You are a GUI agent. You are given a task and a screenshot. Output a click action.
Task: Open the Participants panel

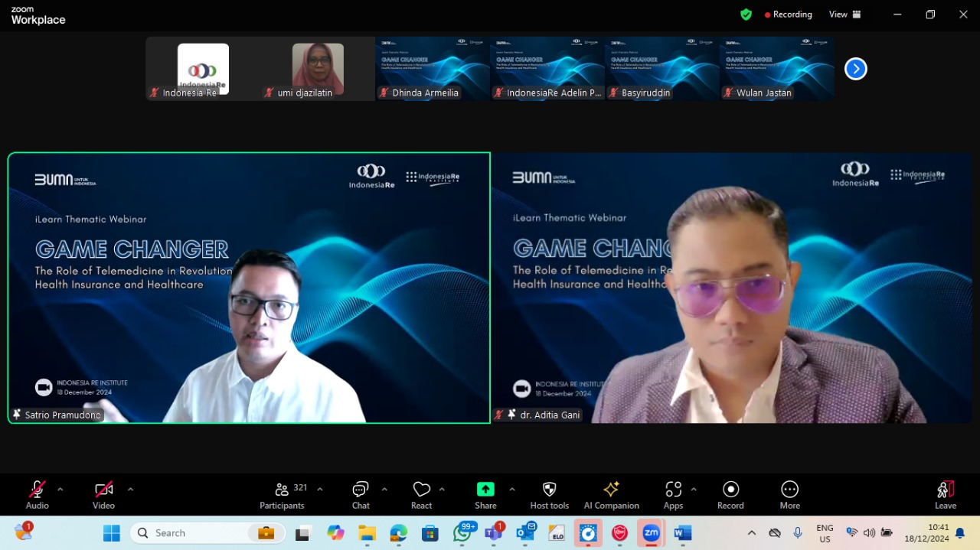coord(282,495)
